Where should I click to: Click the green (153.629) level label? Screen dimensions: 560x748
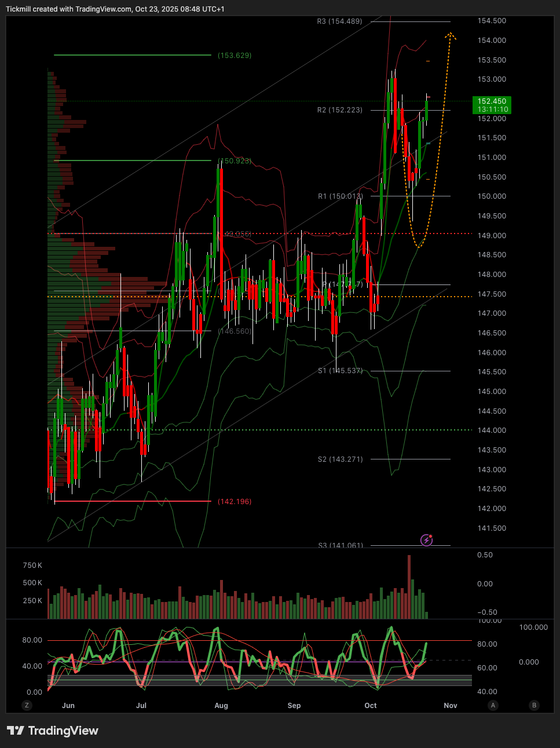[235, 56]
